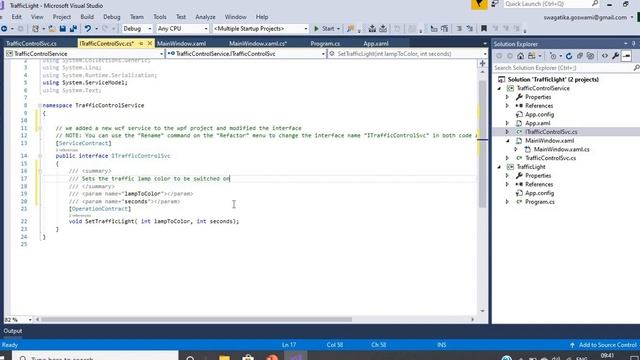Open Properties wrench icon in Solution Explorer toolbar
The image size is (640, 360).
tap(616, 56)
